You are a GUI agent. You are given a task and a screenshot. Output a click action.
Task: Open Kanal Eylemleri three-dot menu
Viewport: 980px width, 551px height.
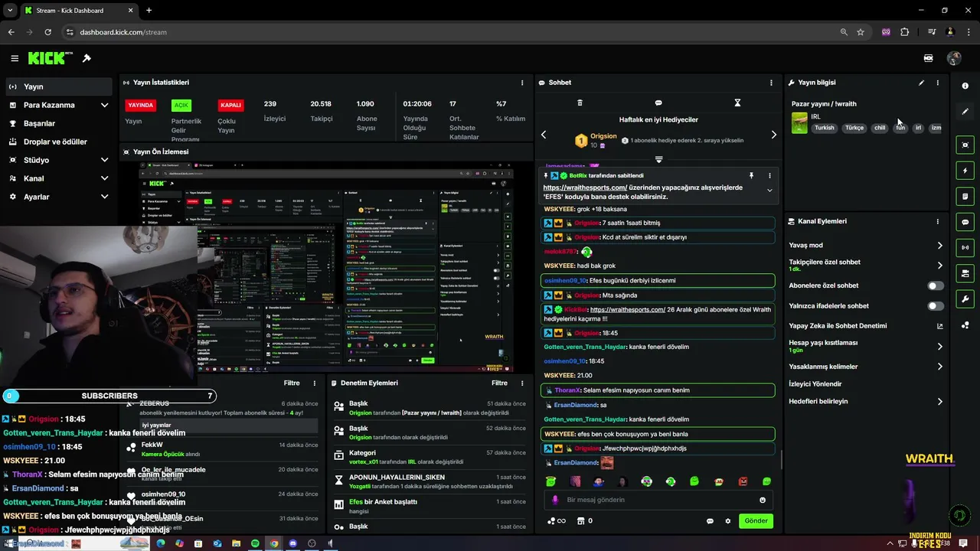point(938,221)
